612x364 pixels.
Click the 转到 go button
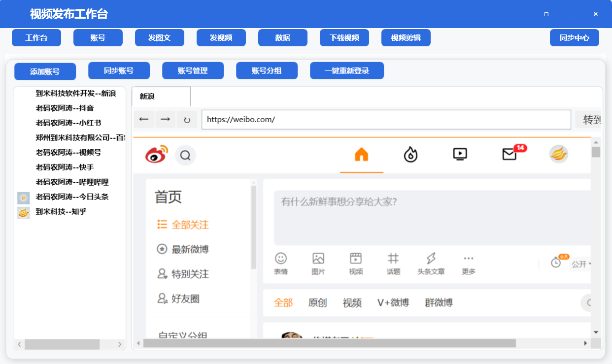[x=588, y=119]
